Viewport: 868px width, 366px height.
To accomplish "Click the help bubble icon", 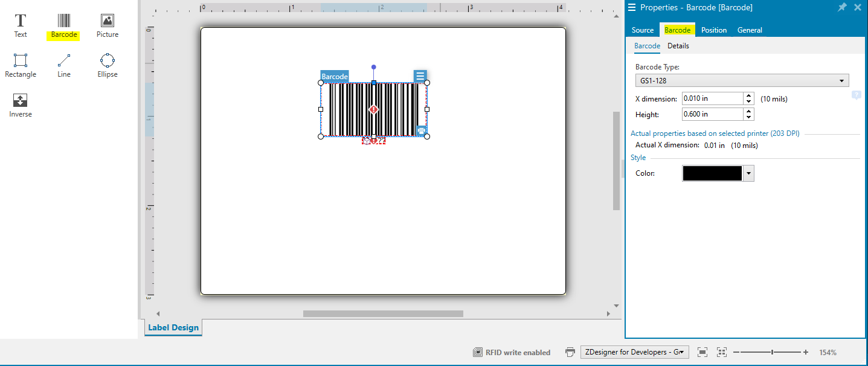I will pos(856,95).
